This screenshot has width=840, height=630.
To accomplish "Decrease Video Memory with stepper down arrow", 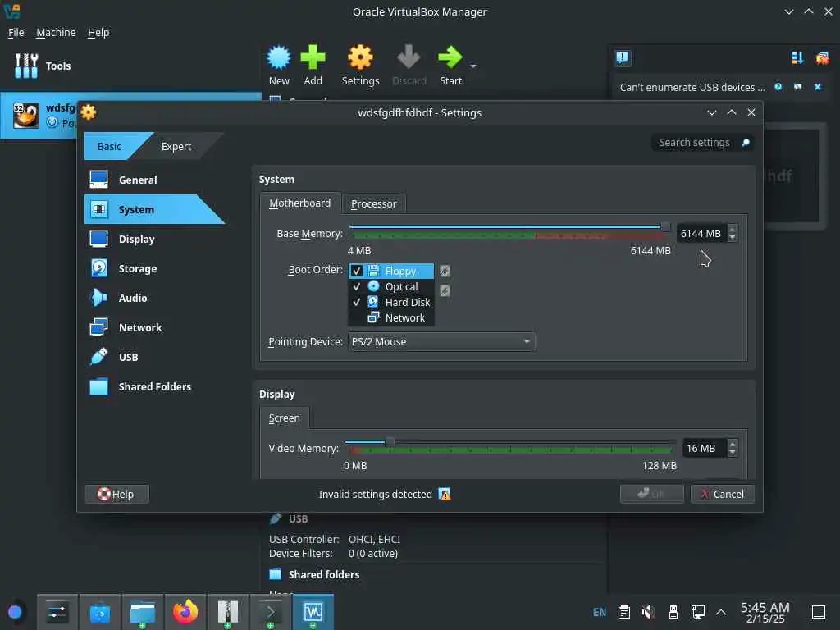I will pyautogui.click(x=733, y=453).
